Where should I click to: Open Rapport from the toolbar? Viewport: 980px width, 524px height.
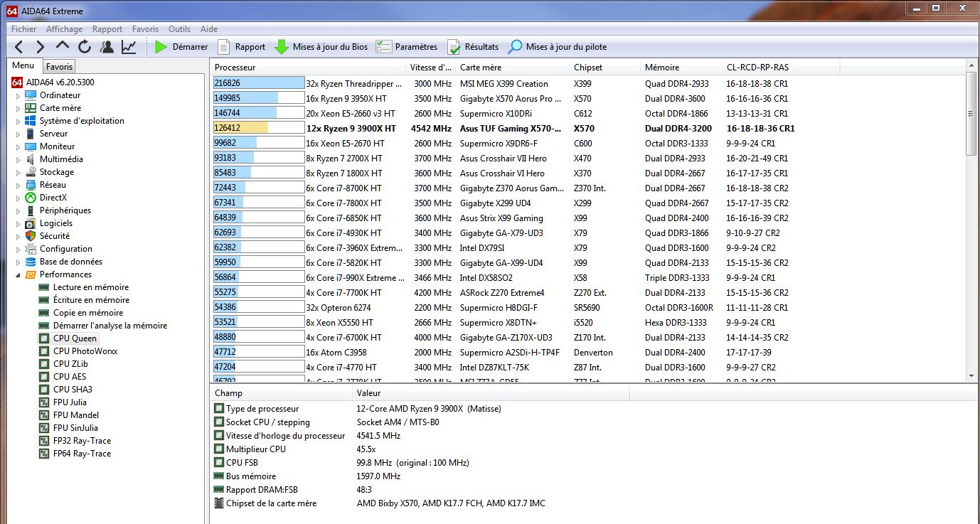click(x=242, y=47)
